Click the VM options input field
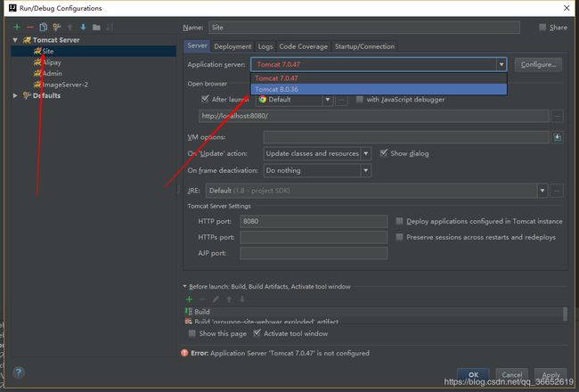The height and width of the screenshot is (392, 579). pos(406,137)
